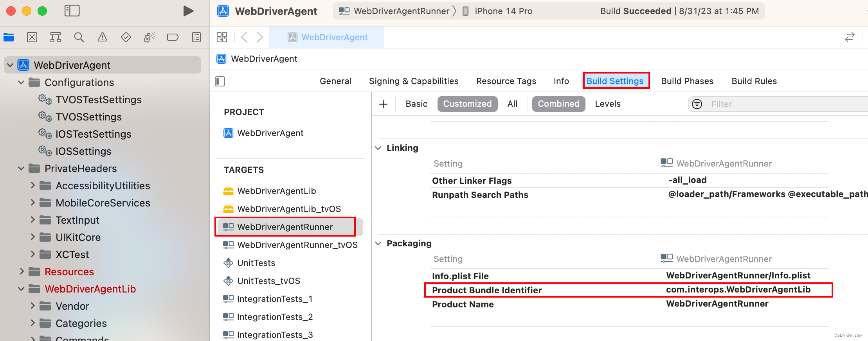Select the Product Bundle Identifier value
The width and height of the screenshot is (868, 341).
tap(738, 290)
